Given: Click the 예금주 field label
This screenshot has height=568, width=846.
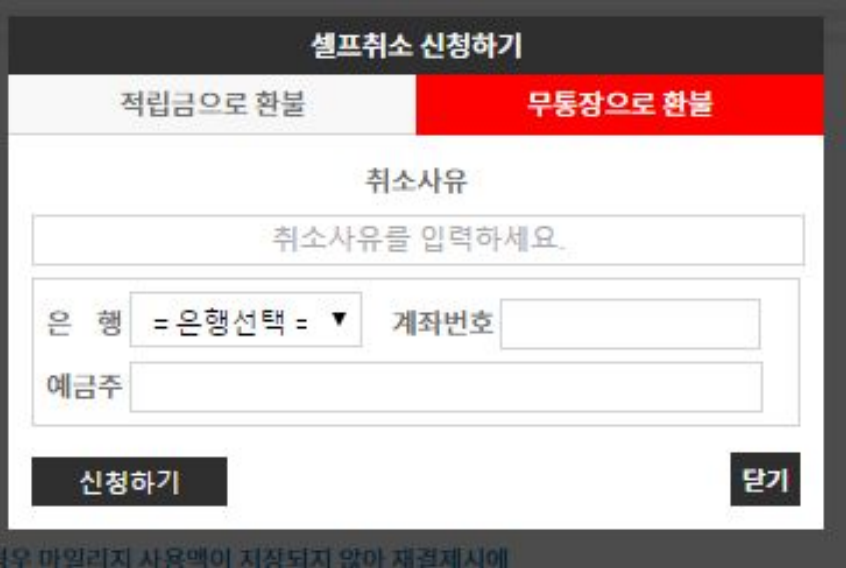Looking at the screenshot, I should [x=85, y=386].
